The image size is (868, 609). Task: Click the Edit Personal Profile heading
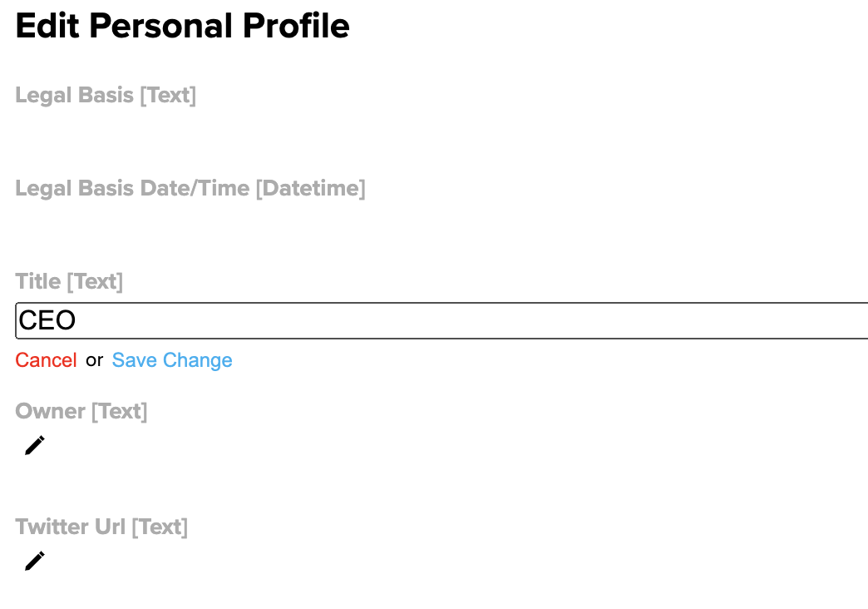182,27
